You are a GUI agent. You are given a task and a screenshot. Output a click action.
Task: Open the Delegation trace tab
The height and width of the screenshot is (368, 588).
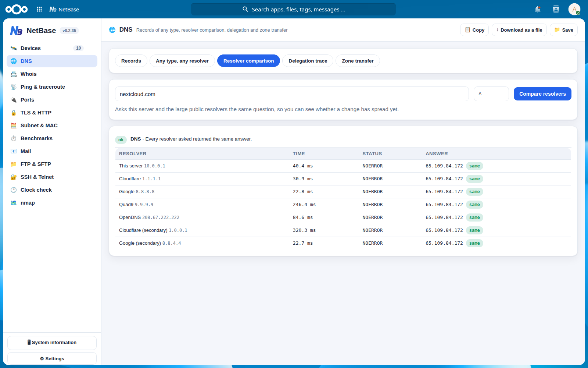pyautogui.click(x=308, y=61)
